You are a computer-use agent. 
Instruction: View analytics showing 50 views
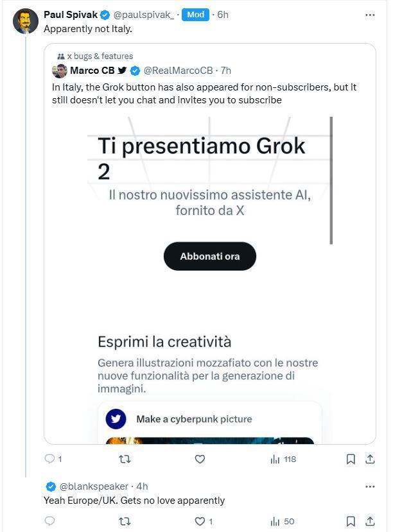[x=281, y=521]
